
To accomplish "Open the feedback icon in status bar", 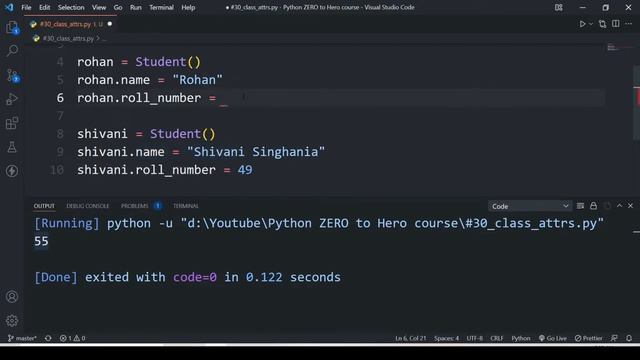I will coord(614,338).
